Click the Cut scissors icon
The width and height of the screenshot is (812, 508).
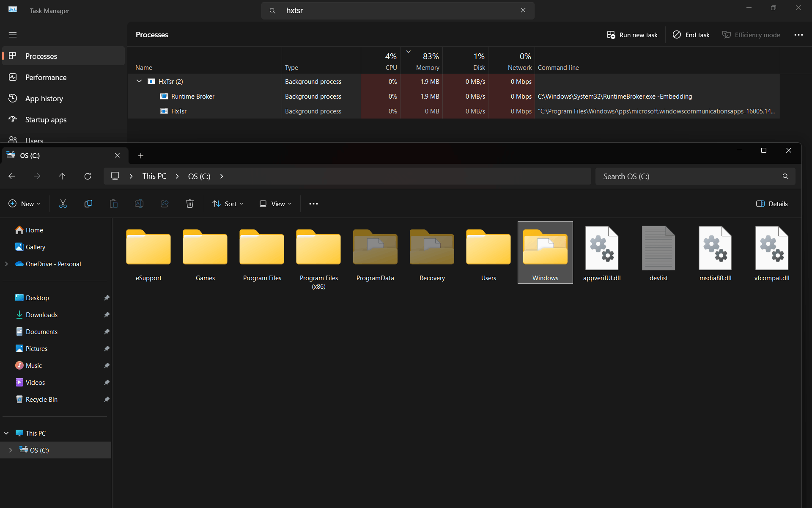pyautogui.click(x=63, y=204)
